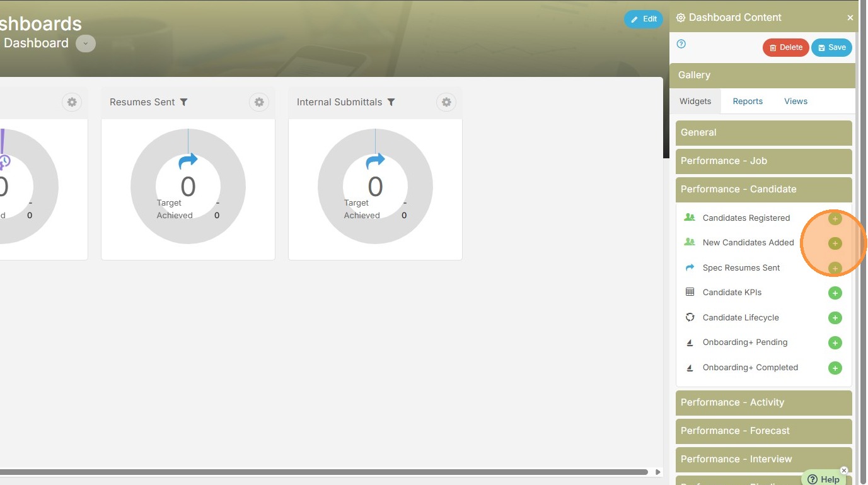Image resolution: width=868 pixels, height=485 pixels.
Task: Click the Spec Resumes Sent arrow icon
Action: [690, 267]
